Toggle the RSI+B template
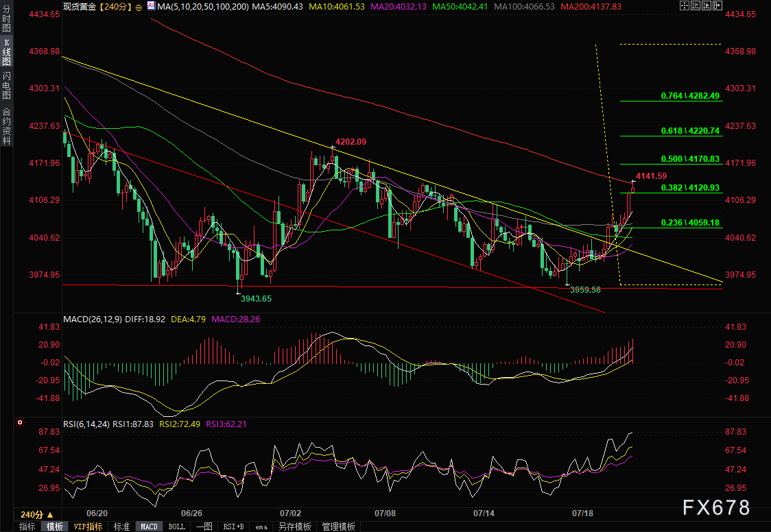This screenshot has width=771, height=532. click(x=233, y=527)
